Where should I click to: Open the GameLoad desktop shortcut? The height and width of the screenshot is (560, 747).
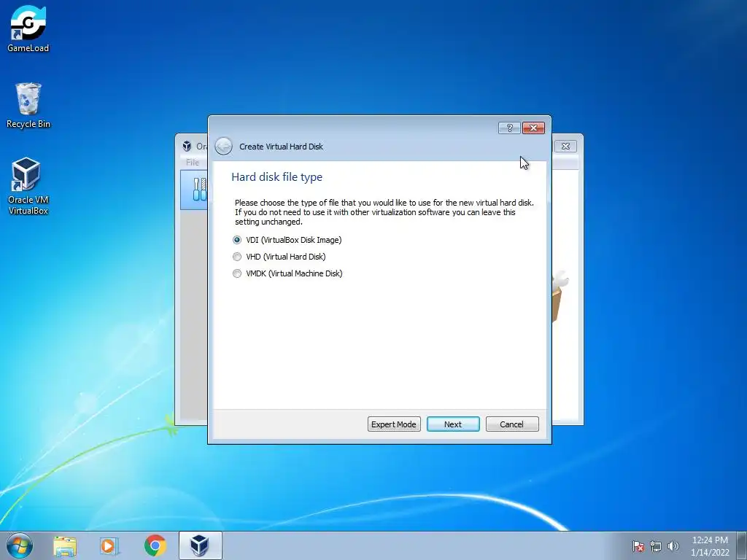point(28,28)
